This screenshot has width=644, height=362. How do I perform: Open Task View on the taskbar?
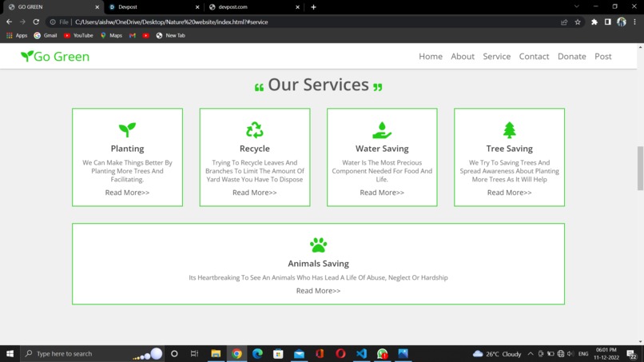[195, 353]
